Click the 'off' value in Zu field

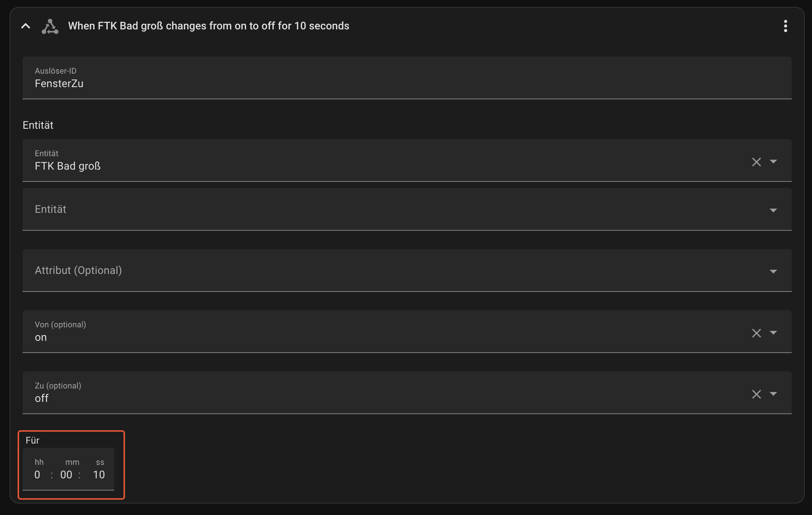[42, 398]
